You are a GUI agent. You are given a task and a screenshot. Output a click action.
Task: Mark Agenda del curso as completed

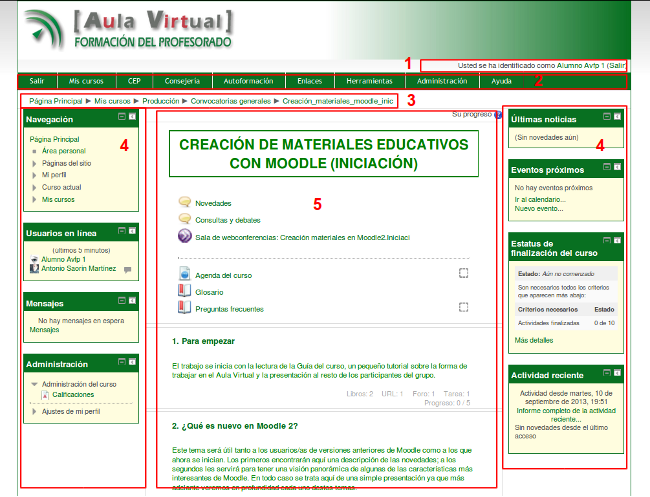point(464,273)
